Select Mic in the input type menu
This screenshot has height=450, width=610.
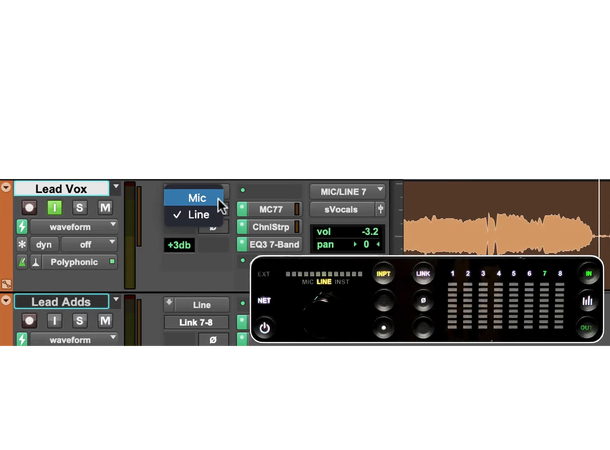click(x=193, y=198)
